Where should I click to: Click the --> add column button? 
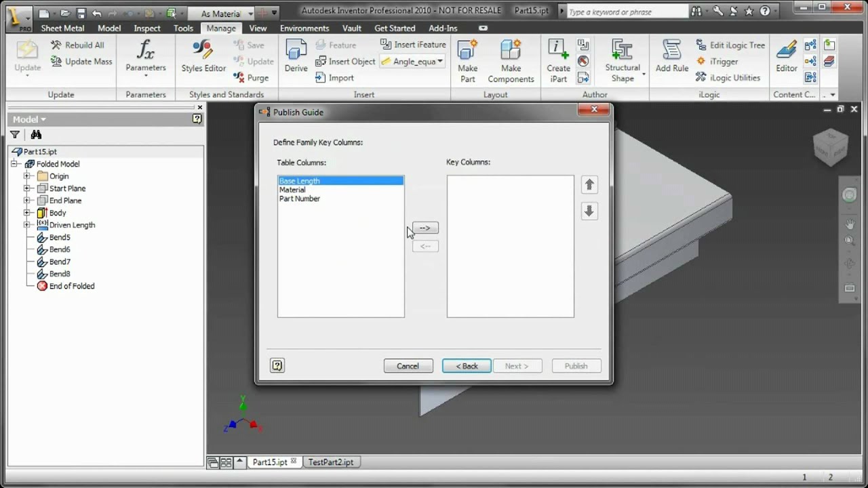(x=425, y=228)
